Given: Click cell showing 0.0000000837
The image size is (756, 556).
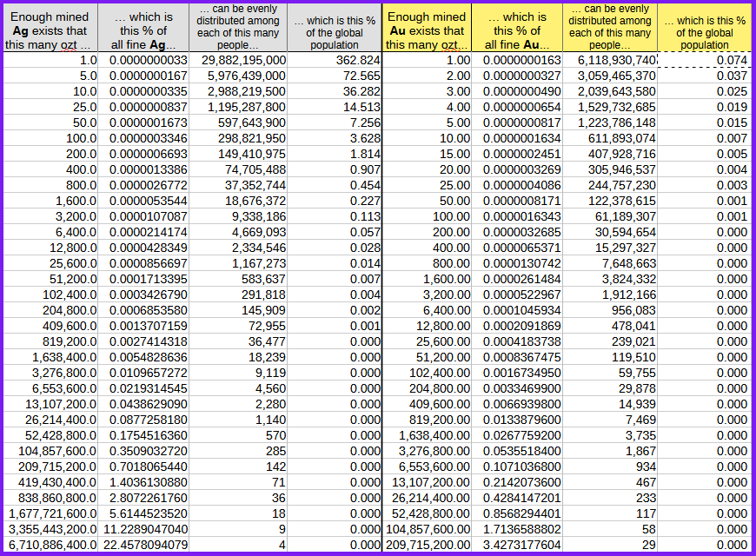Looking at the screenshot, I should (x=143, y=107).
